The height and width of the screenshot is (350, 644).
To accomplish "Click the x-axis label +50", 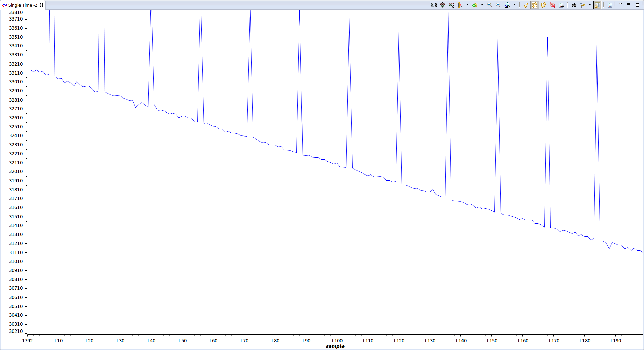I will point(182,341).
